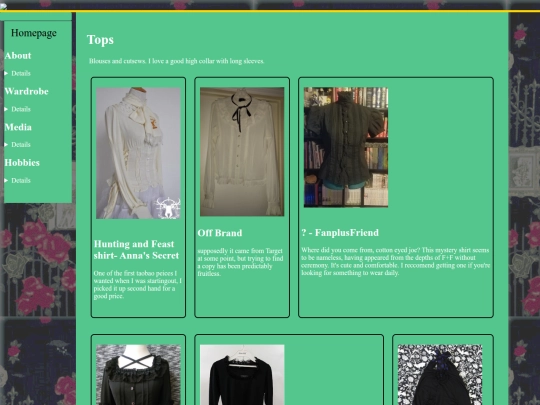Viewport: 540px width, 405px height.
Task: Open the black top on hanger photo
Action: pyautogui.click(x=242, y=375)
